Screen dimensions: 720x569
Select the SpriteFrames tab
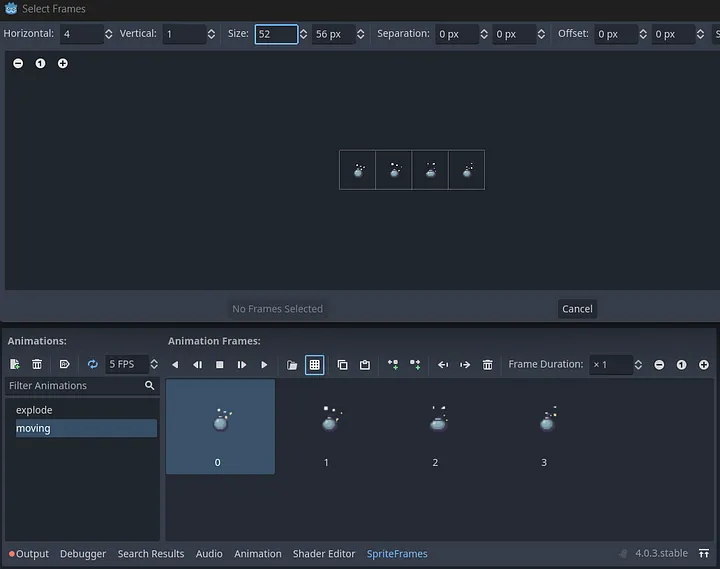pyautogui.click(x=397, y=554)
